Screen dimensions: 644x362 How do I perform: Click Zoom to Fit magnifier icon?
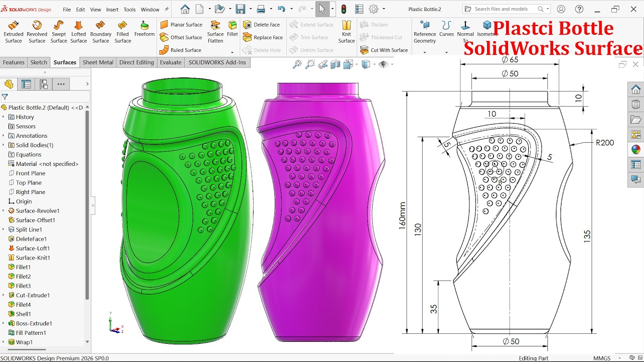click(x=297, y=64)
